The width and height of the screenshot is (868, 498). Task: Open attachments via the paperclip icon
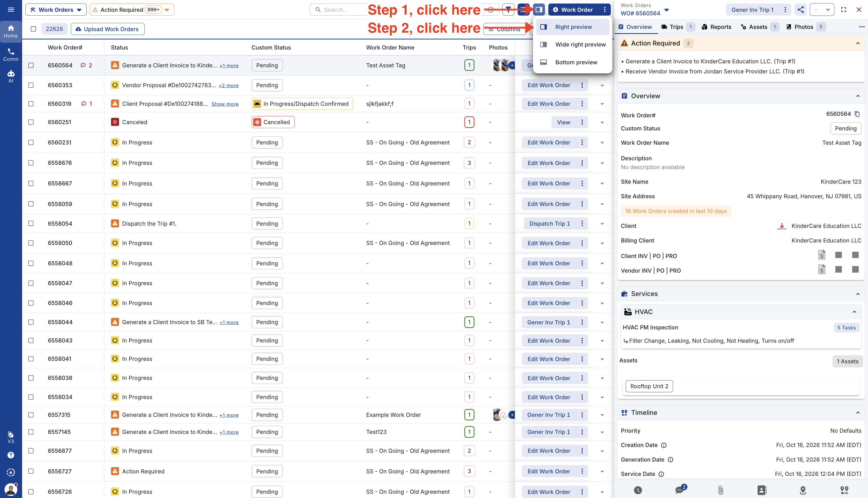(721, 490)
